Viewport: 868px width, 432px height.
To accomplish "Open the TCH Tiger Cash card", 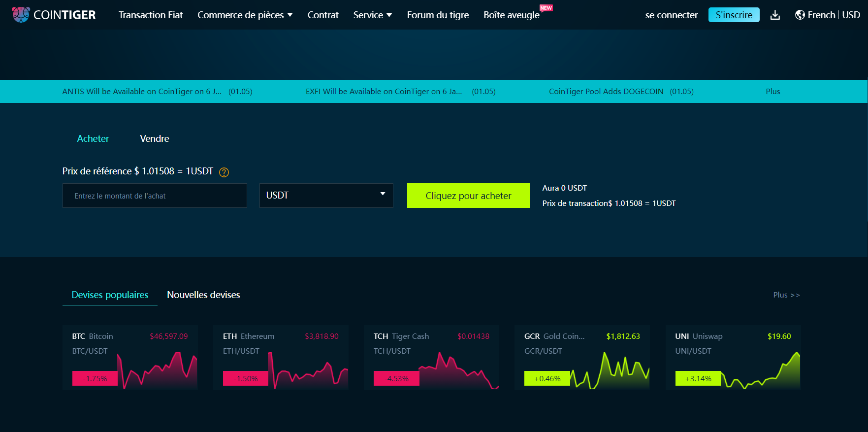I will (x=431, y=358).
